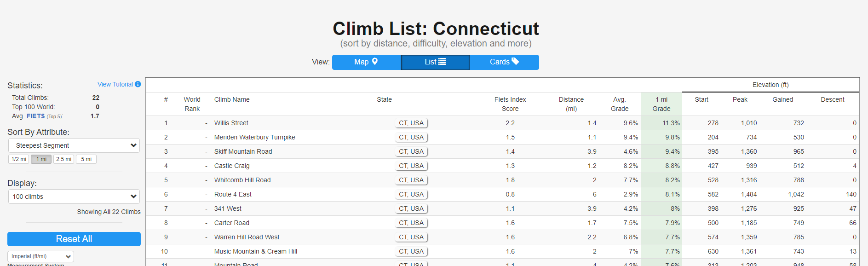868x266 pixels.
Task: Click the Reset All button
Action: coord(74,239)
